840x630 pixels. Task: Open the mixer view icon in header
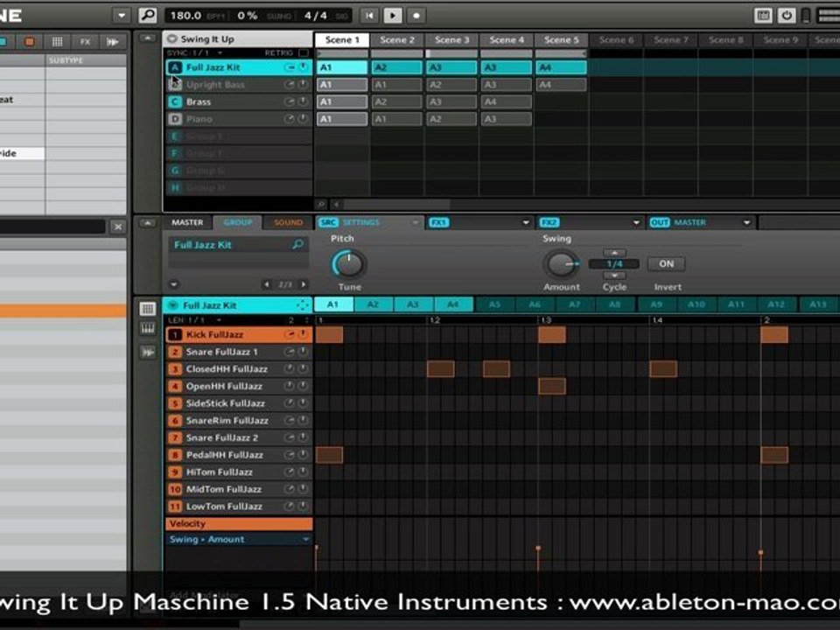tap(763, 16)
